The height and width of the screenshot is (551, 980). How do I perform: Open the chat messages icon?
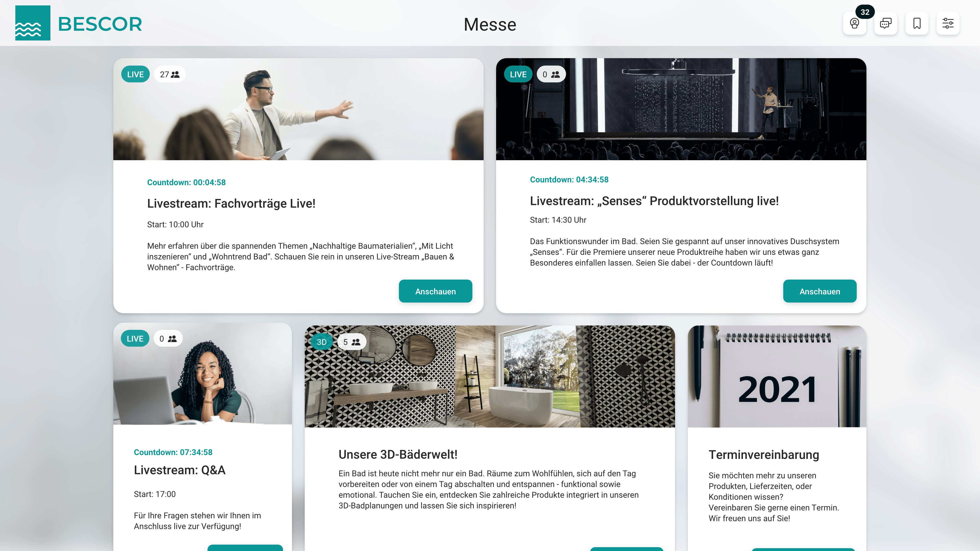click(x=886, y=23)
